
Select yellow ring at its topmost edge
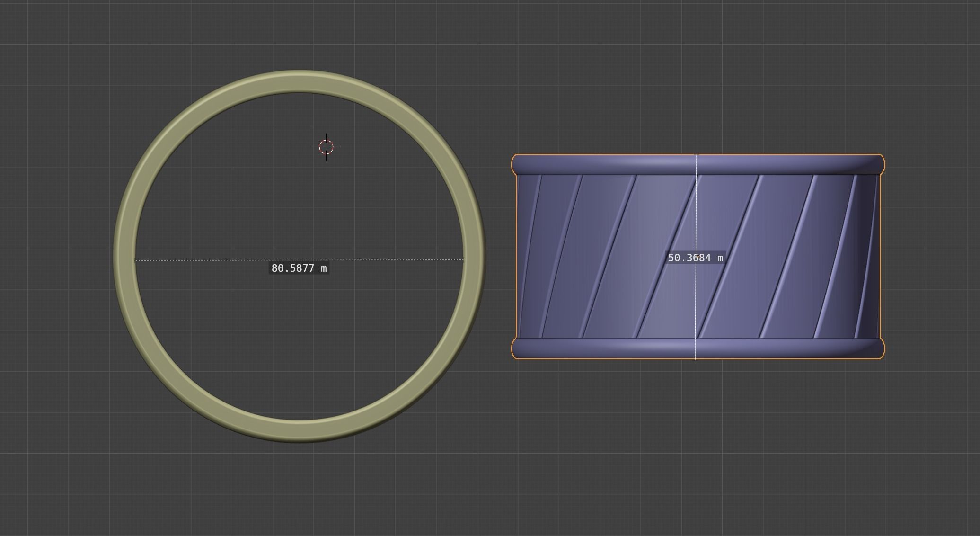click(x=299, y=80)
